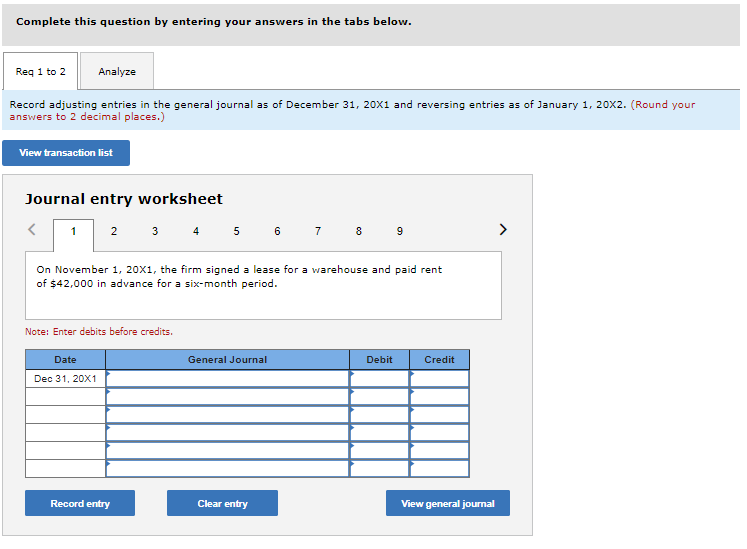Click the Clear entry button
The width and height of the screenshot is (747, 549).
pos(222,503)
